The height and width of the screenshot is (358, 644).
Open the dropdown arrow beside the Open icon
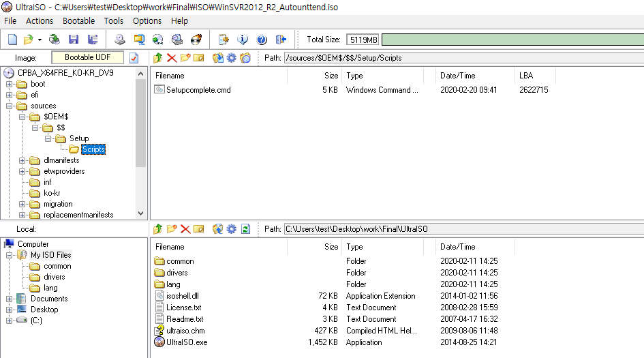click(40, 40)
